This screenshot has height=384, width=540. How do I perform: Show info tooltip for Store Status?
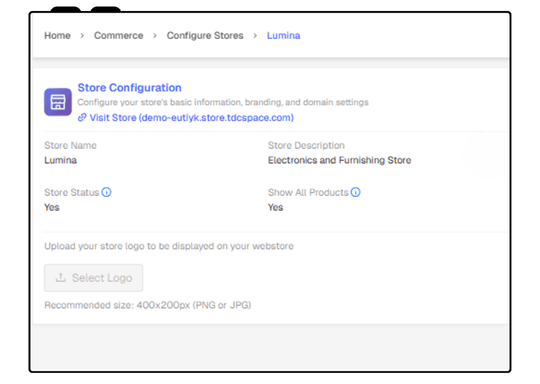106,192
